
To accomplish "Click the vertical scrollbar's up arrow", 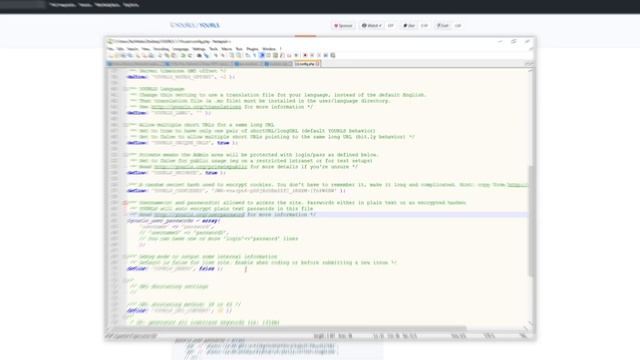I will pos(531,71).
